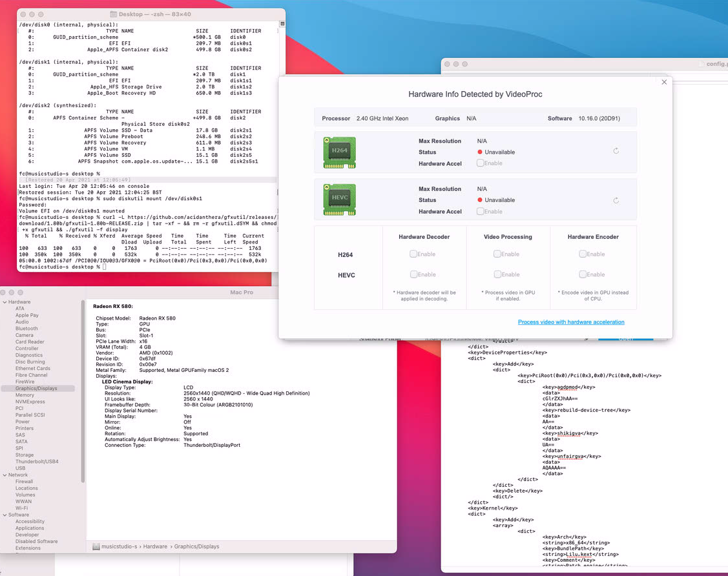Click the 'Lilu.kext' string in config.plist

click(580, 555)
